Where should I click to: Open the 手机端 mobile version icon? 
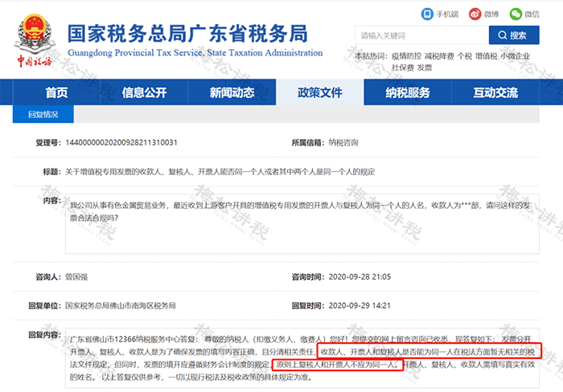pos(427,14)
